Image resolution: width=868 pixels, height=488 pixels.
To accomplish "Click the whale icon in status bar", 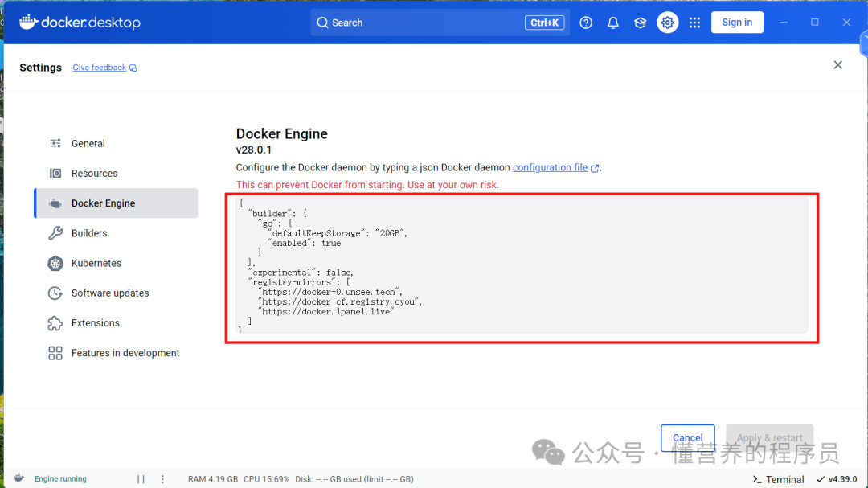I will pos(18,478).
